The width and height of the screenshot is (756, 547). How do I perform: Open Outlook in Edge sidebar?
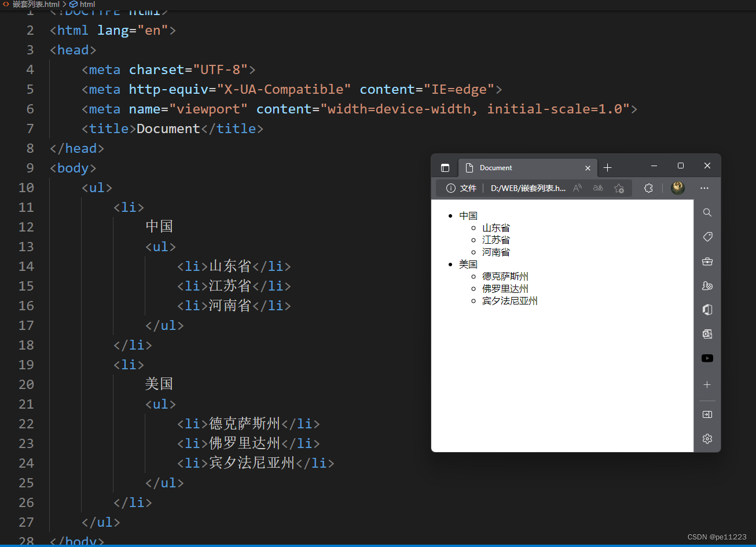[x=707, y=334]
